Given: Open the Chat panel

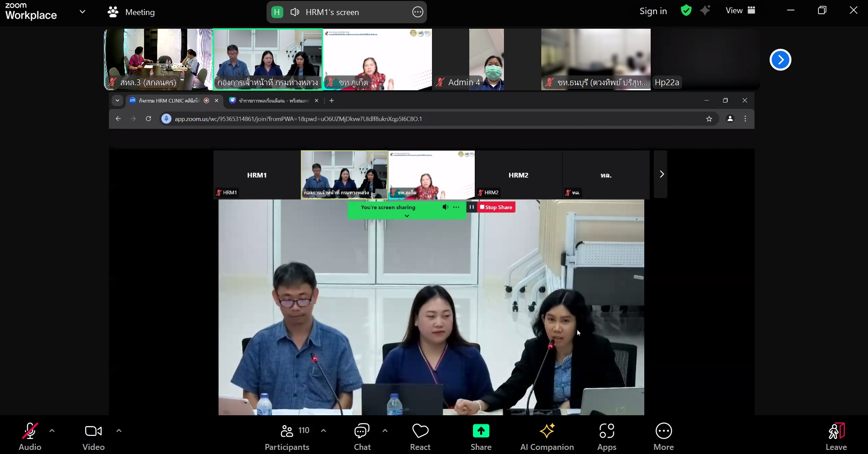Looking at the screenshot, I should click(362, 436).
